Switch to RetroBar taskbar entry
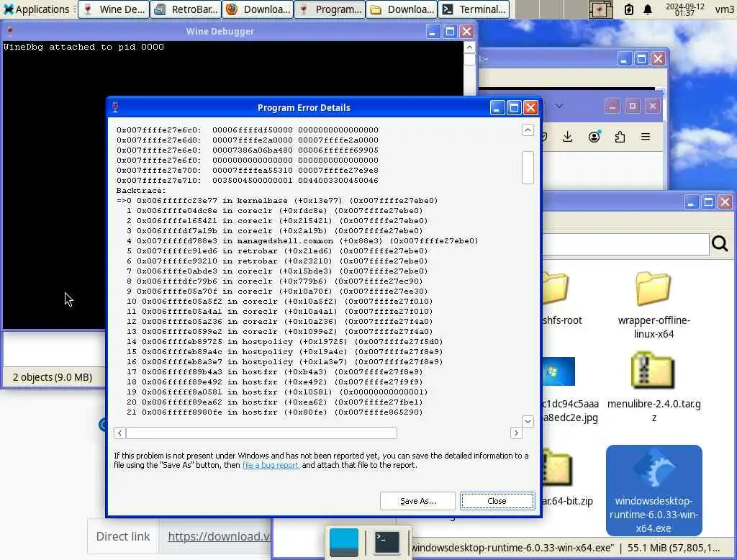Image resolution: width=737 pixels, height=560 pixels. click(x=186, y=9)
